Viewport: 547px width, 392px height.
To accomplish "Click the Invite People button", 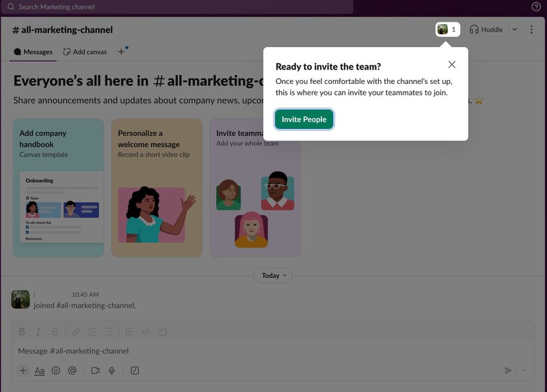I will point(304,119).
